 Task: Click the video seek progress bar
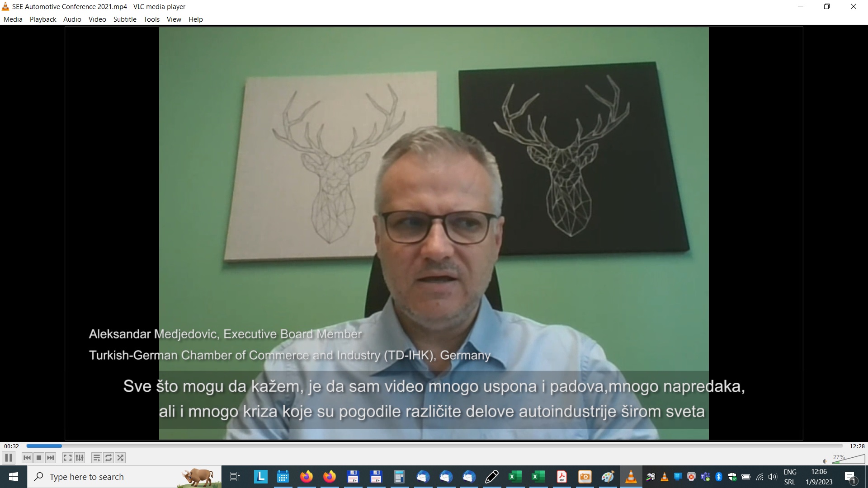click(434, 446)
